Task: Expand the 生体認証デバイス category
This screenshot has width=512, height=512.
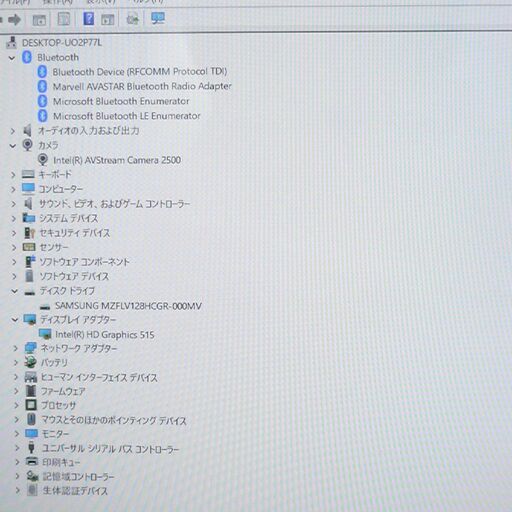Action: 18,490
